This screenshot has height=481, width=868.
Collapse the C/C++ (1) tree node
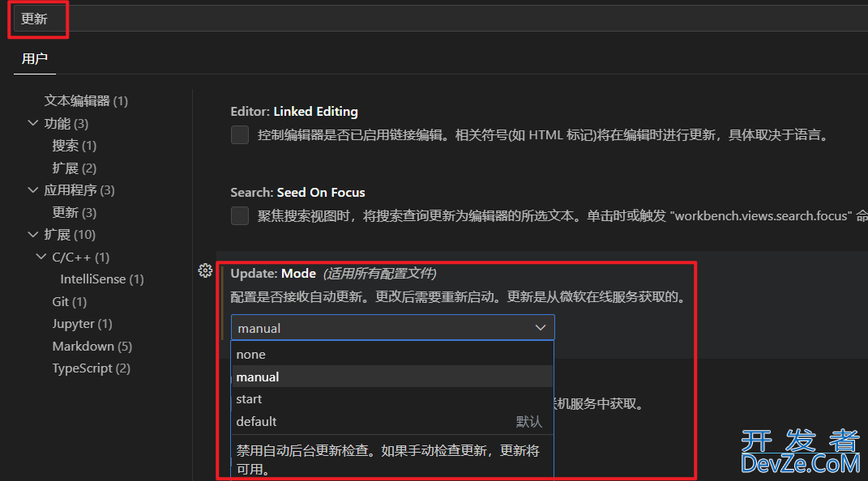[41, 257]
